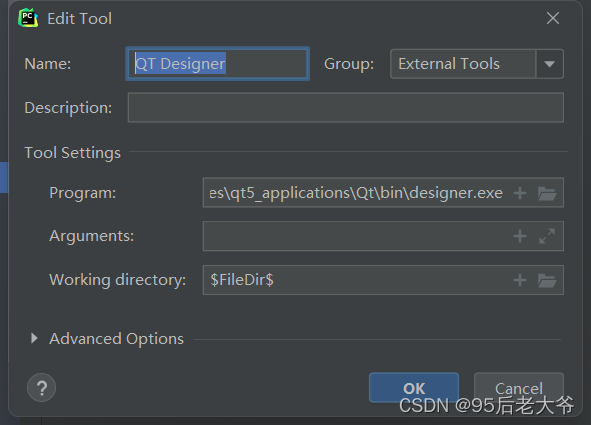Expand the Arguments field with arrows icon
591x425 pixels.
(x=547, y=236)
